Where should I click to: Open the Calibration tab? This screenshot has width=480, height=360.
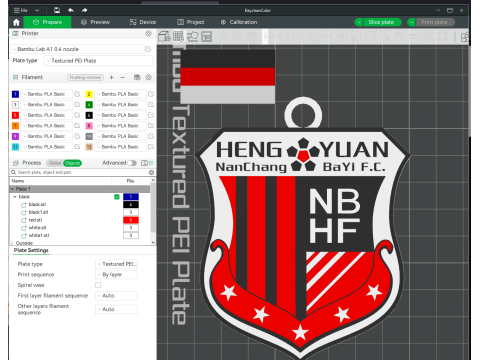click(x=239, y=22)
